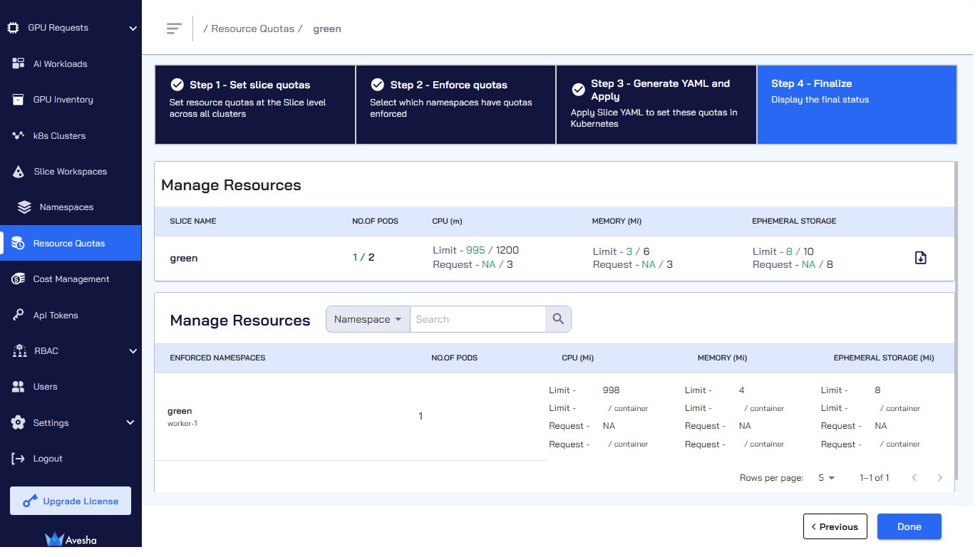This screenshot has width=980, height=557.
Task: Click the Cost Management coin icon
Action: pos(19,279)
